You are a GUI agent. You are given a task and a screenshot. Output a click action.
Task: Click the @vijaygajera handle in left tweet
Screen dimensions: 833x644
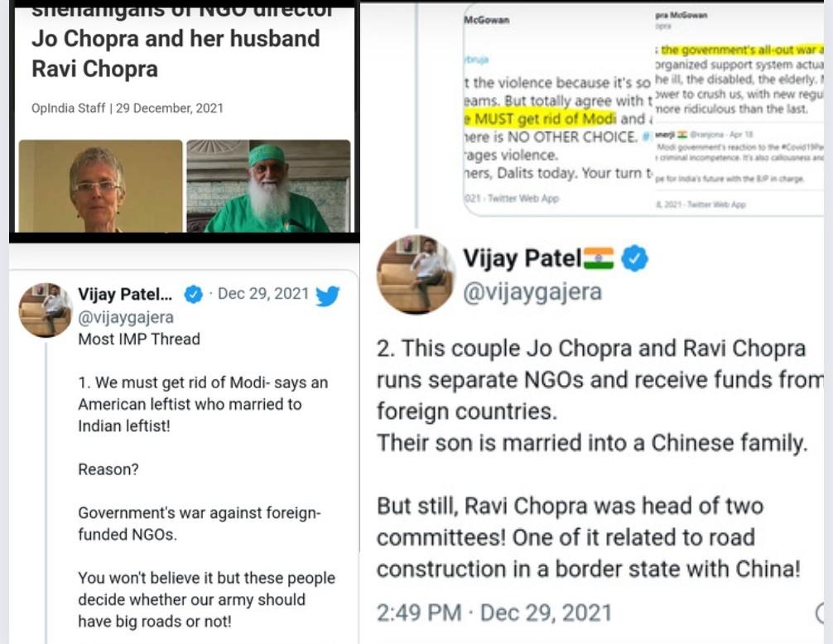coord(126,317)
